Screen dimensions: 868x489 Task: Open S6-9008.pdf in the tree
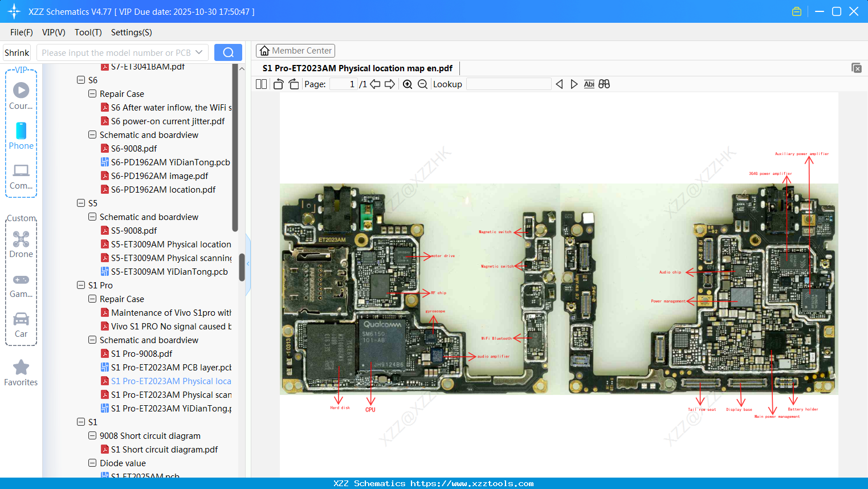[134, 149]
